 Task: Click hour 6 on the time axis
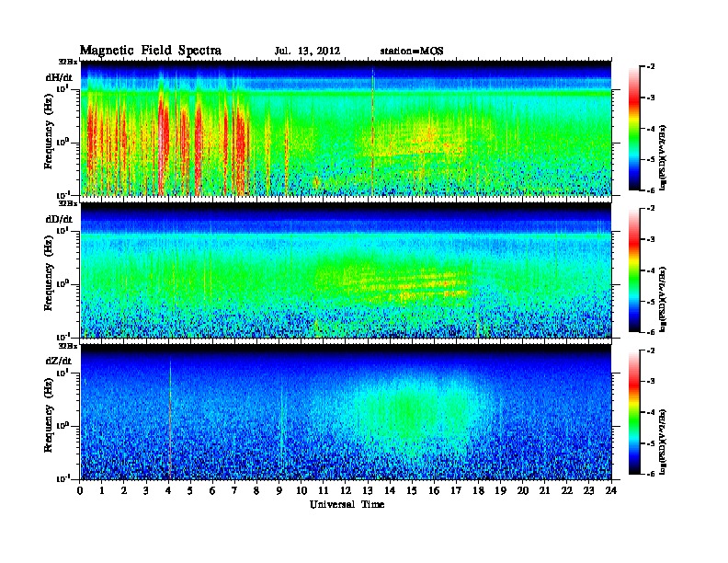click(212, 491)
